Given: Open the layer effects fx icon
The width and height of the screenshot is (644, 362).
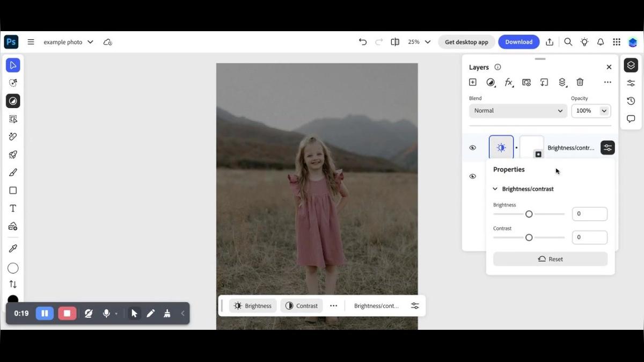Looking at the screenshot, I should coord(508,82).
